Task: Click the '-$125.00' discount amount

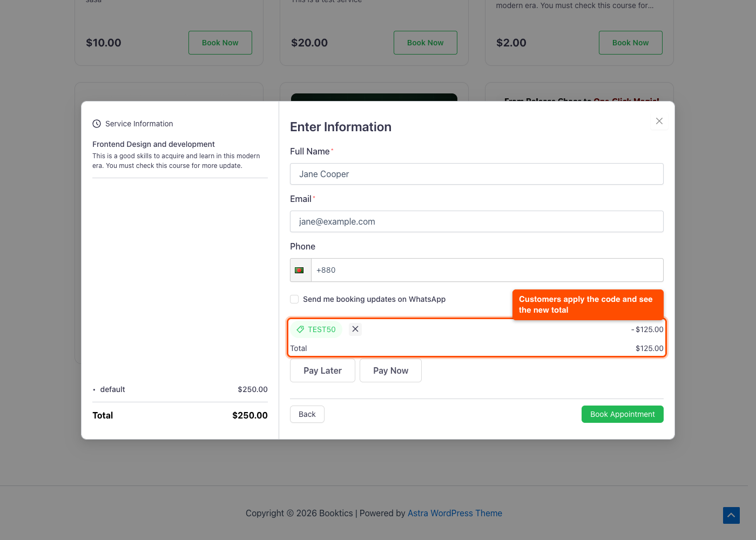Action: [647, 329]
